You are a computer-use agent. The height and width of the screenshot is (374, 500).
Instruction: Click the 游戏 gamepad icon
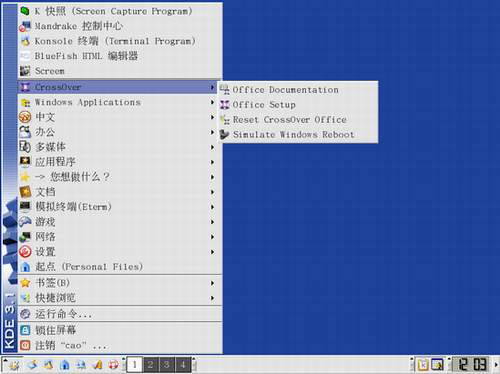click(x=25, y=222)
